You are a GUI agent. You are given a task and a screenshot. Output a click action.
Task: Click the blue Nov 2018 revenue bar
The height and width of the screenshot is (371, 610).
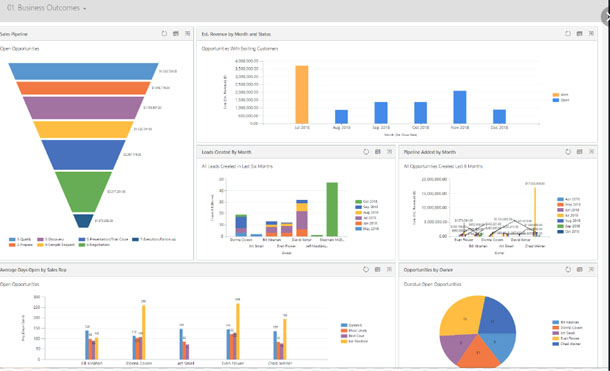click(x=460, y=107)
